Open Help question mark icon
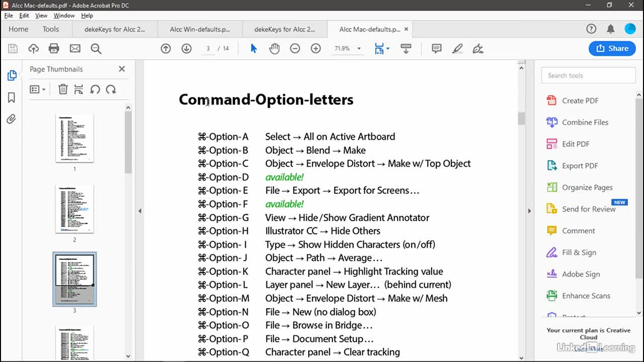Viewport: 644px width, 362px height. 591,29
